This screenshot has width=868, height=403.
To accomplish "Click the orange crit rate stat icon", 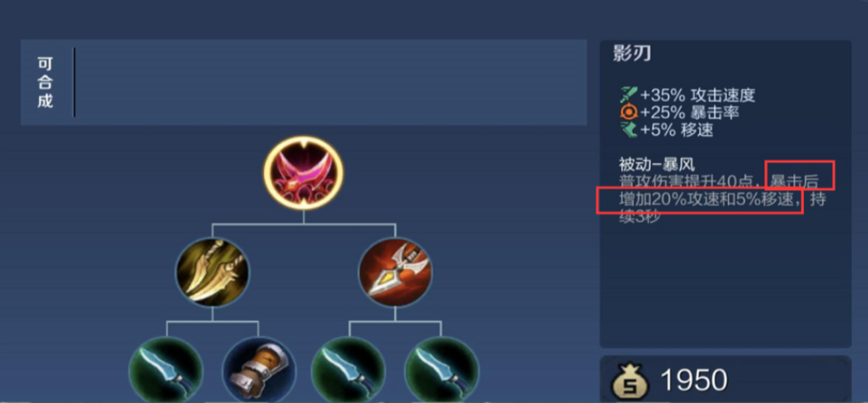I will tap(629, 113).
